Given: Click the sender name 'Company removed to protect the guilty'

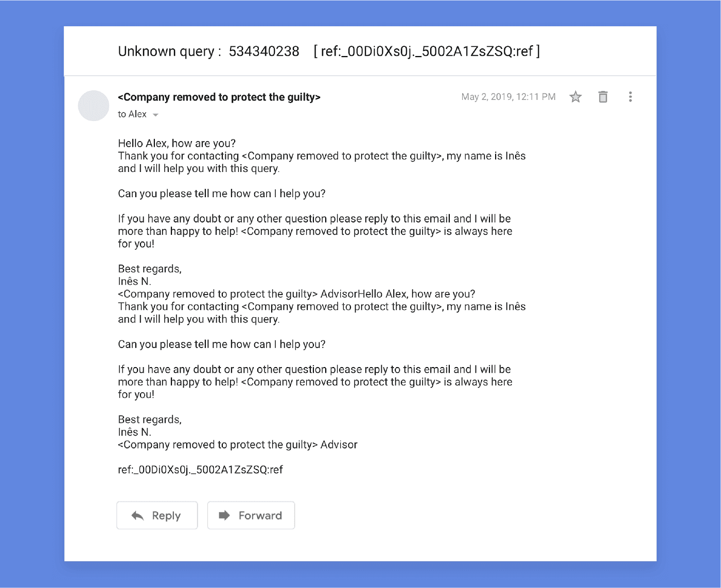Looking at the screenshot, I should [x=219, y=97].
